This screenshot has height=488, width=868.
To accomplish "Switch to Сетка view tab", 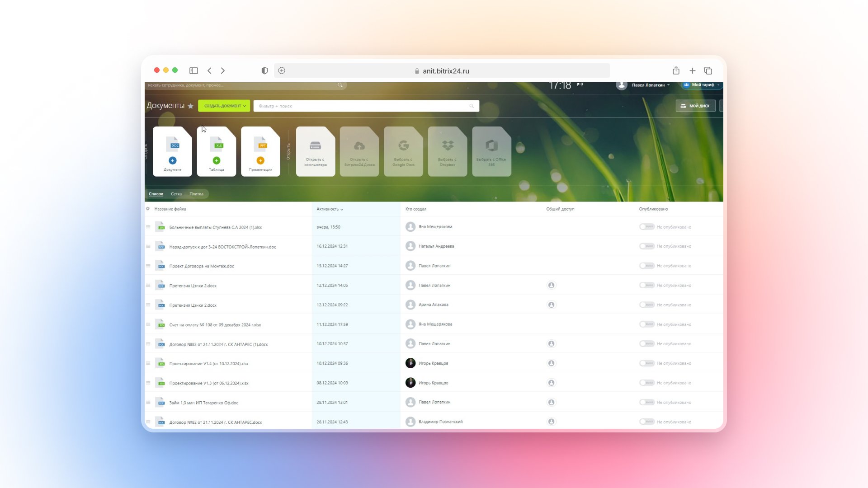I will tap(176, 194).
